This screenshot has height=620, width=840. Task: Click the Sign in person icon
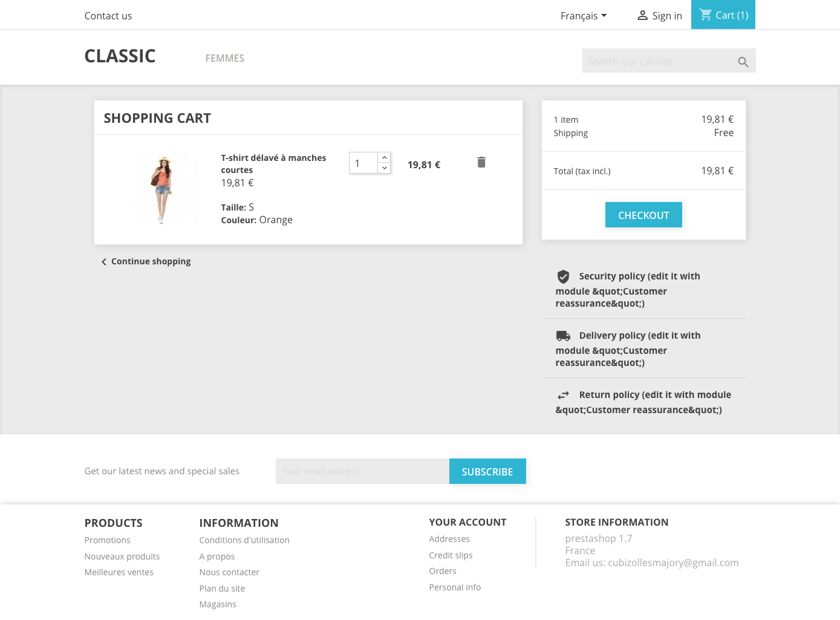642,16
